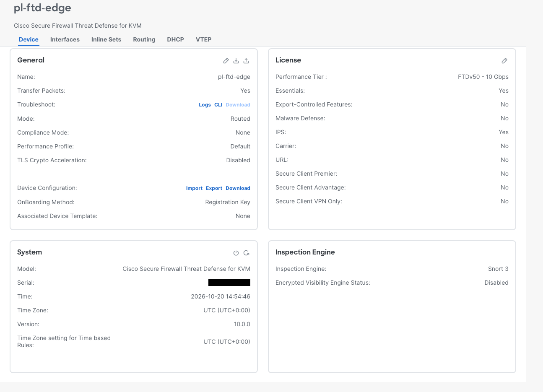The height and width of the screenshot is (392, 543).
Task: Click the Performance Profile value "Default"
Action: coord(240,146)
